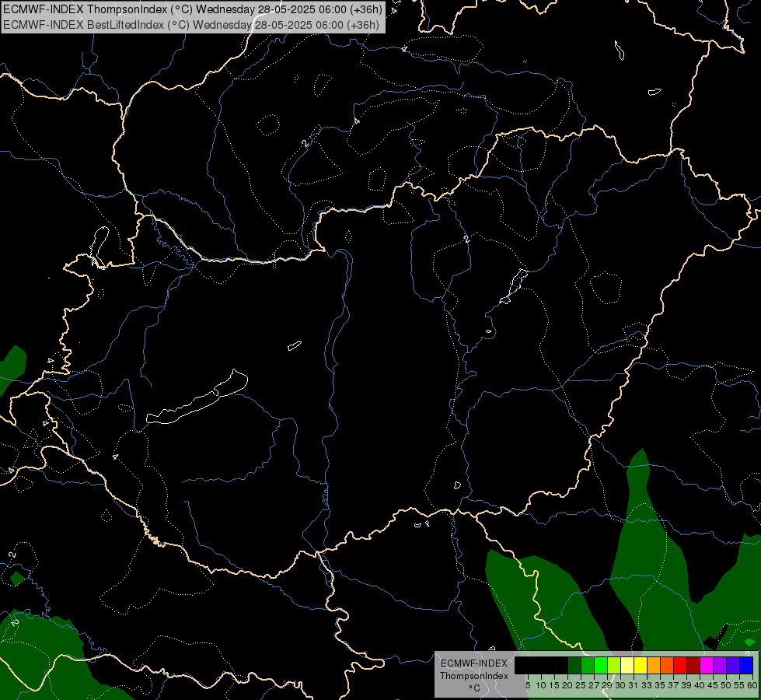
Task: Click the magenta 40–45 legend swatch
Action: click(707, 665)
